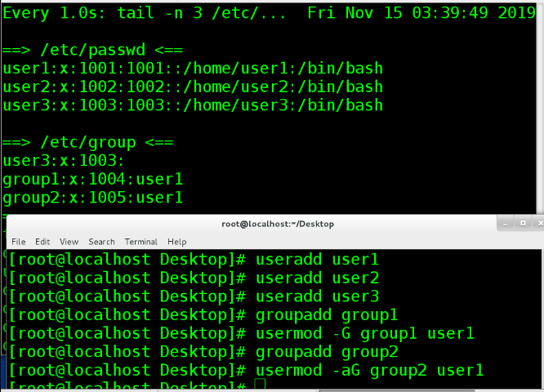Open the Help menu in the terminal

177,242
